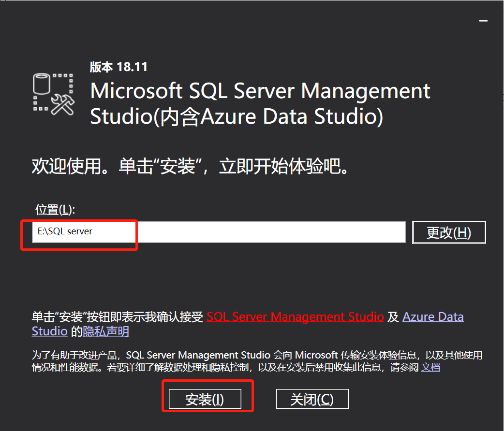Open the 文档 documentation link
Viewport: 504px width, 431px height.
(430, 367)
